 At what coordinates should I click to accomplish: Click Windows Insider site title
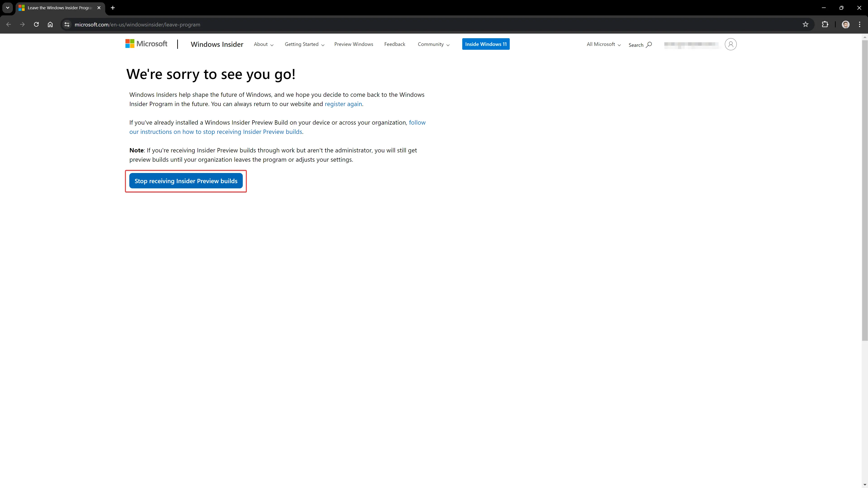coord(217,44)
